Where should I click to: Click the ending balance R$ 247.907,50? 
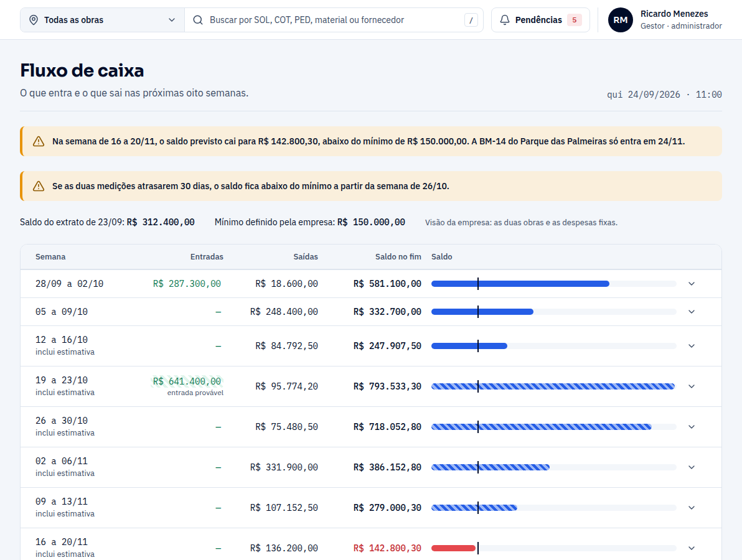[x=387, y=346]
